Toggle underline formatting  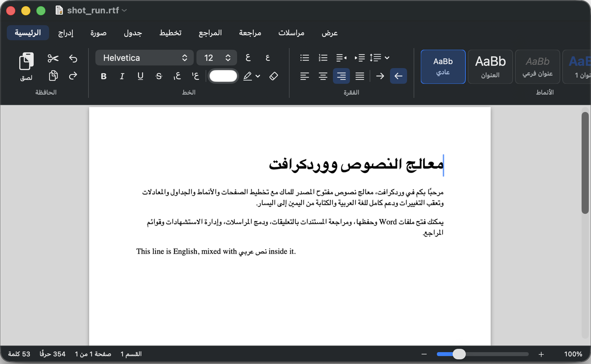[x=140, y=76]
